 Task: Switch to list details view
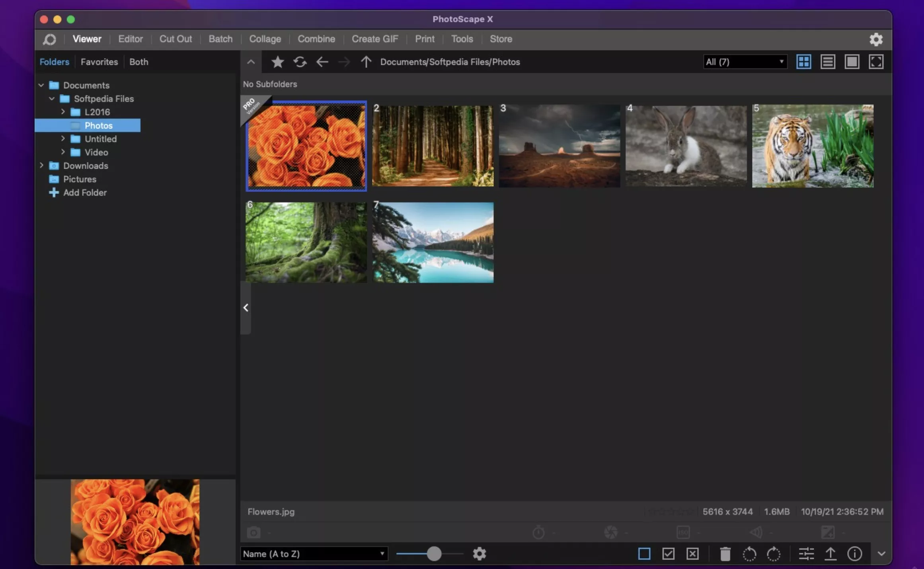pos(828,62)
